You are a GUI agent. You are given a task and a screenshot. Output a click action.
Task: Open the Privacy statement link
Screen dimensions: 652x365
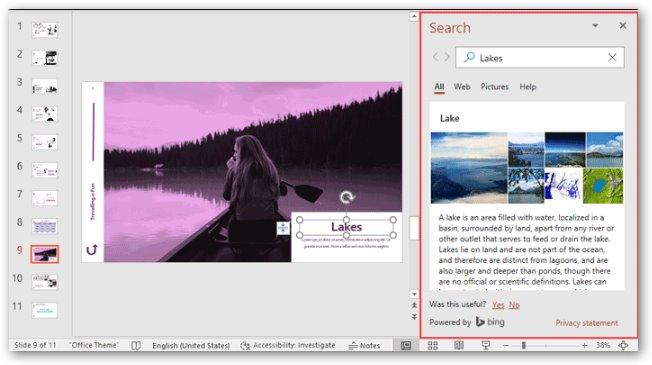(x=587, y=323)
